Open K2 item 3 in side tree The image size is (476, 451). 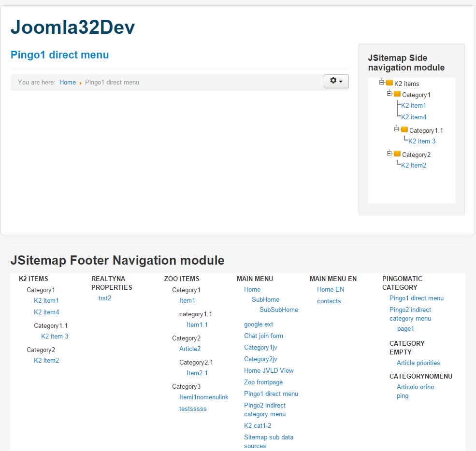point(422,141)
